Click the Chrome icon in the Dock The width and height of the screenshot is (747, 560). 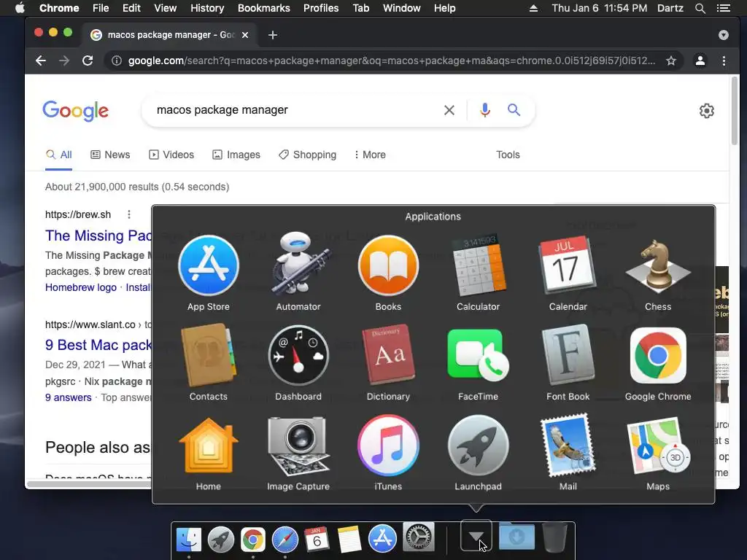coord(253,539)
